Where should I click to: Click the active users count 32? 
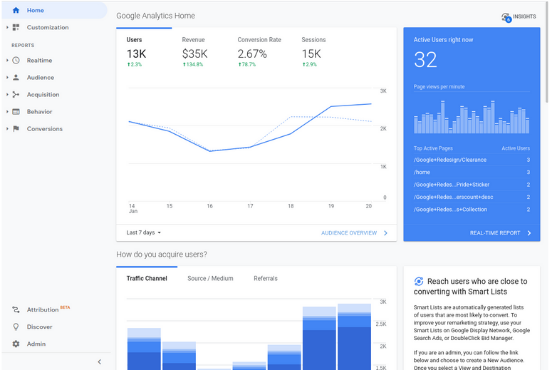425,60
